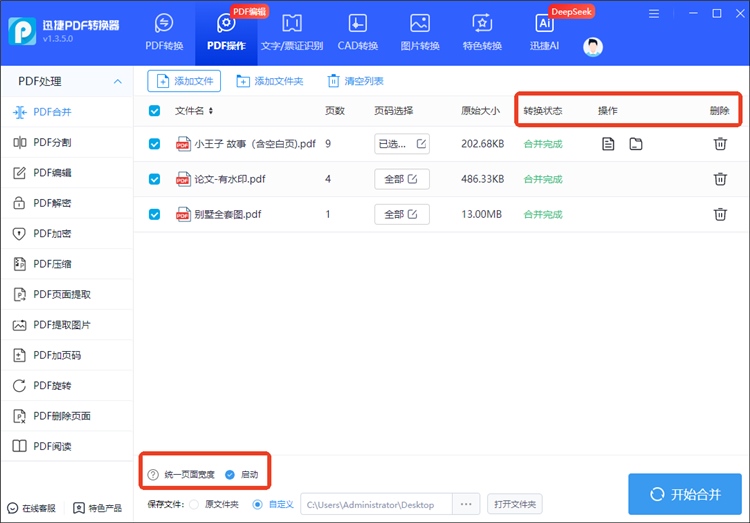Select PDF分割 in the sidebar

tap(67, 143)
